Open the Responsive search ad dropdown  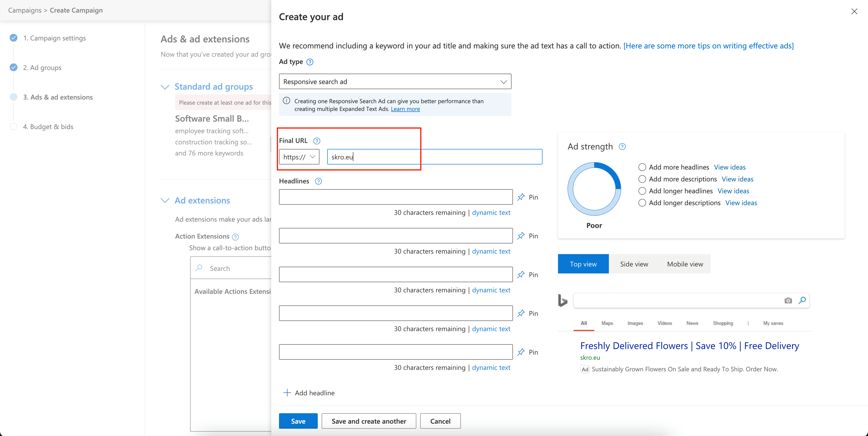click(395, 82)
